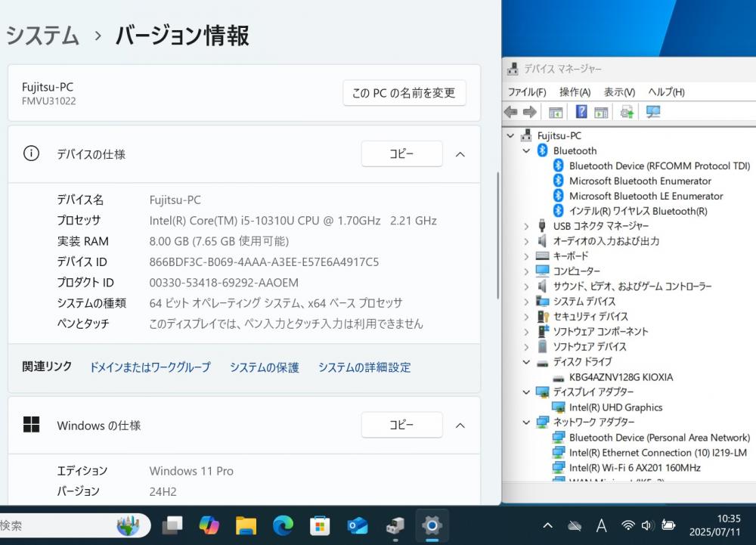This screenshot has width=756, height=545.
Task: Click the この PC の名前を変更 button
Action: [404, 92]
